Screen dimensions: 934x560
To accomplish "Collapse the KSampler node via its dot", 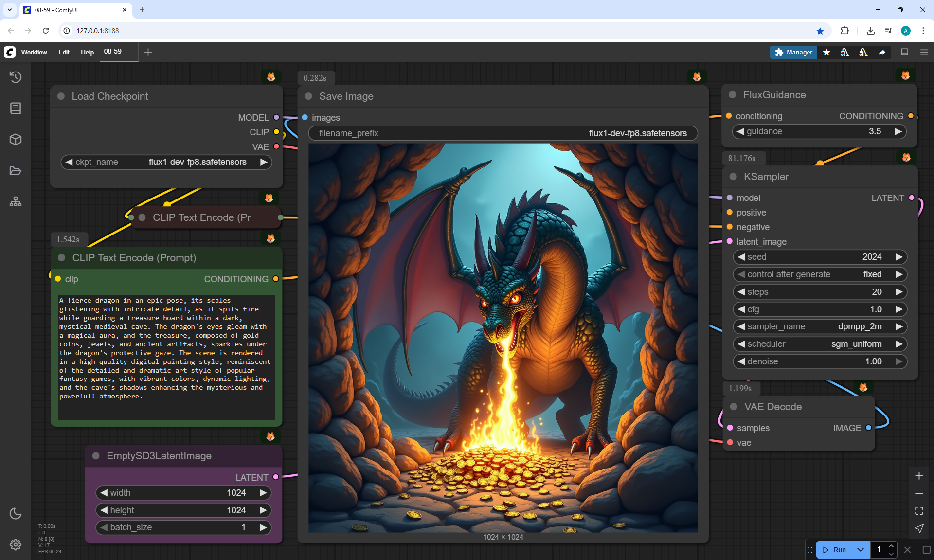I will [733, 177].
